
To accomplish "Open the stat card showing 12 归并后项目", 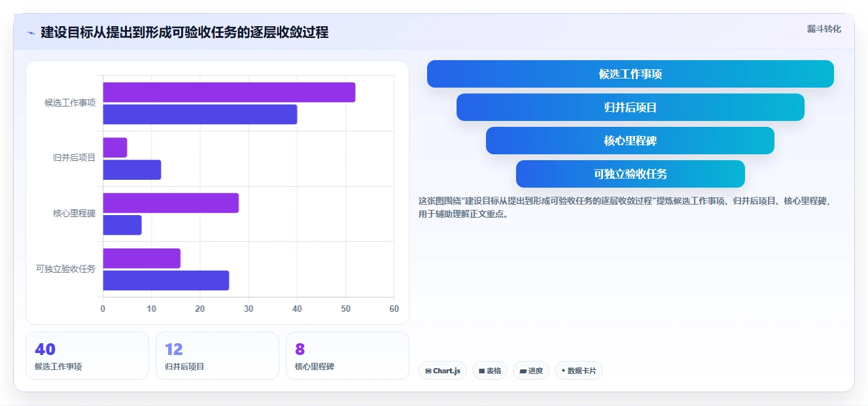I will click(217, 356).
